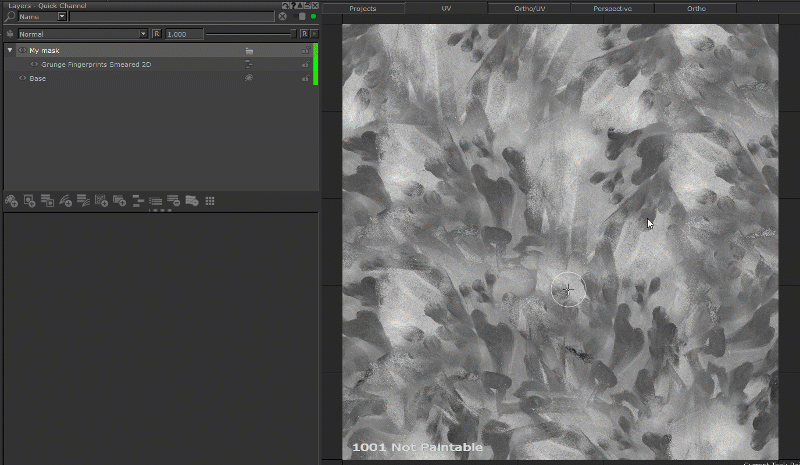Click the folder icon on My mask layer

(249, 50)
